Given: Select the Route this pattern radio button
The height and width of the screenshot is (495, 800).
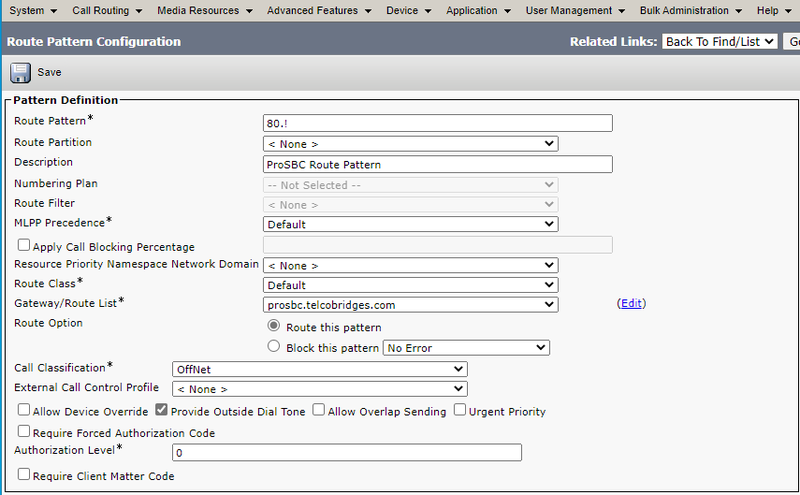Looking at the screenshot, I should pos(273,326).
